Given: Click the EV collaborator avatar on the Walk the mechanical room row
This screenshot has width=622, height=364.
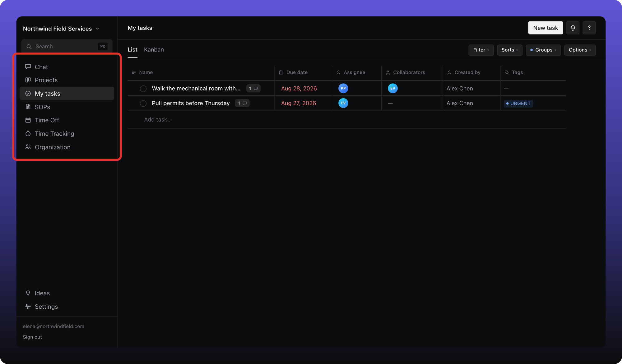Looking at the screenshot, I should tap(392, 88).
